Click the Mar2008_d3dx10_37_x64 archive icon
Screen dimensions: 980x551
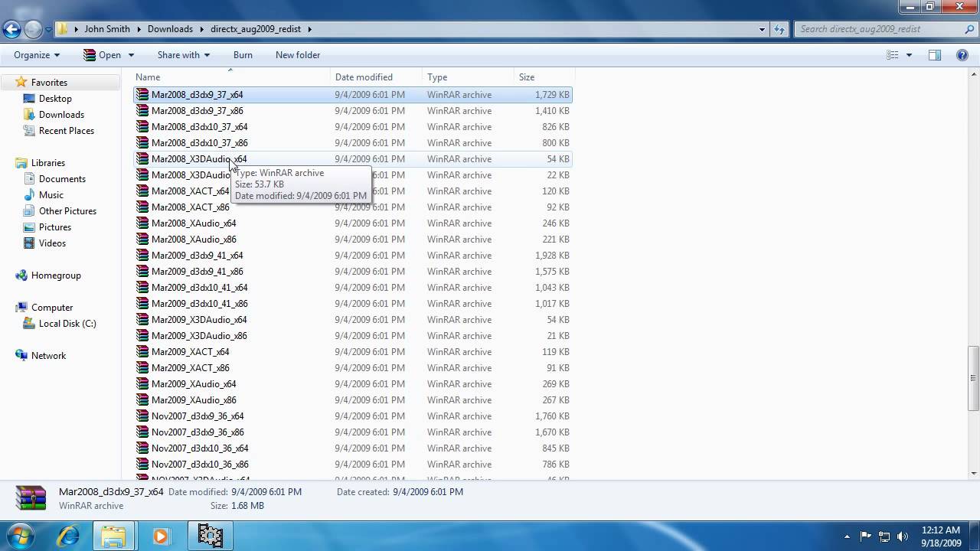[x=142, y=127]
